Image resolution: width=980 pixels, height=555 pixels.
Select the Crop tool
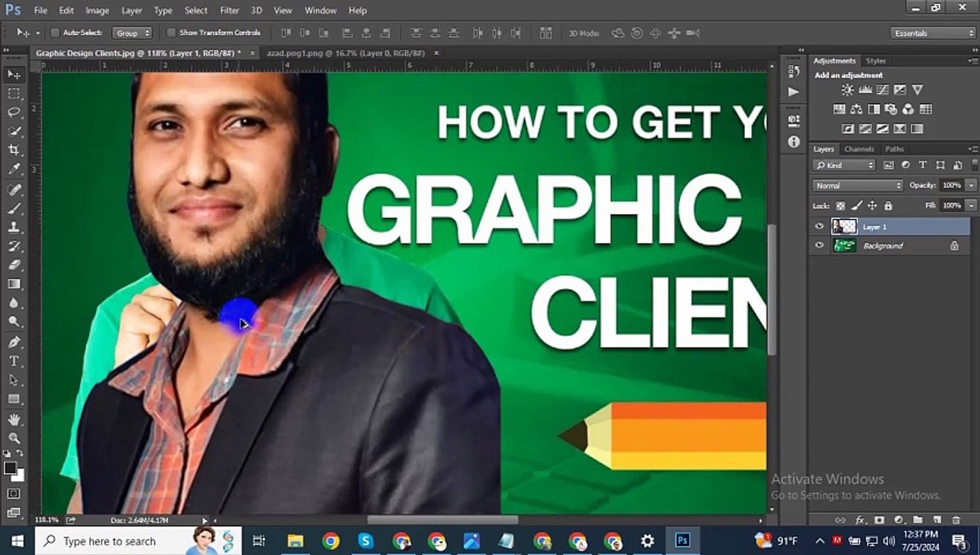pyautogui.click(x=14, y=150)
